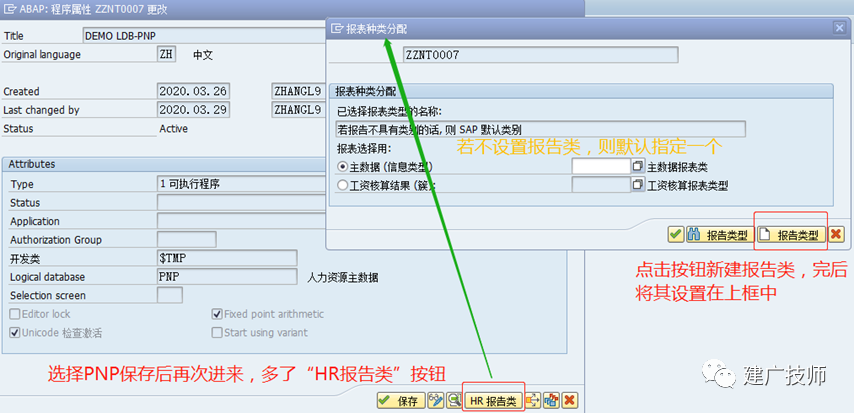854x413 pixels.
Task: Click the ABAP 程序属性 window title icon
Action: coord(10,8)
